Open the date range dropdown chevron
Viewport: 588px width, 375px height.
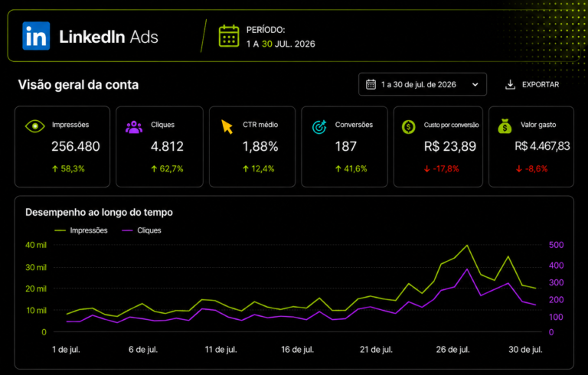[x=475, y=85]
